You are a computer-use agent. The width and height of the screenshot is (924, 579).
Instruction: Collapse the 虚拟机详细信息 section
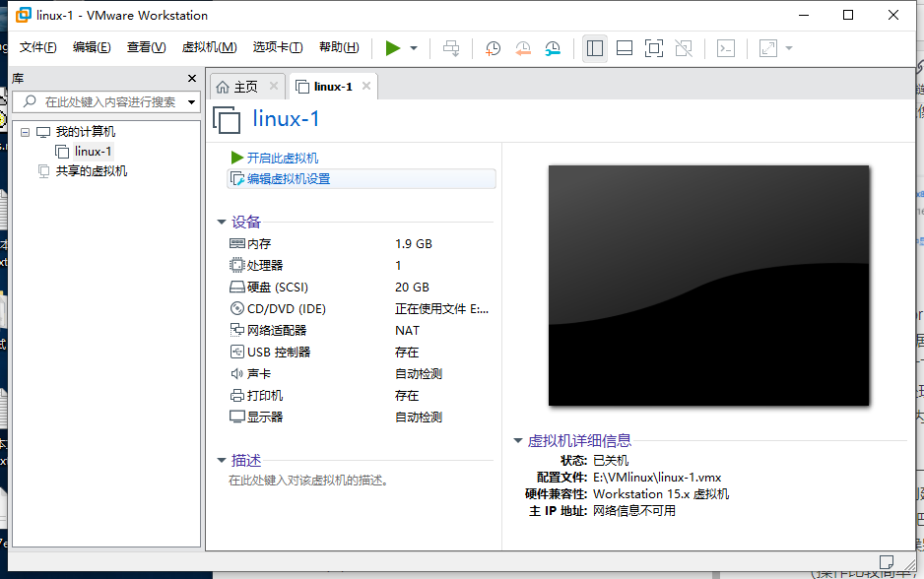(x=518, y=440)
